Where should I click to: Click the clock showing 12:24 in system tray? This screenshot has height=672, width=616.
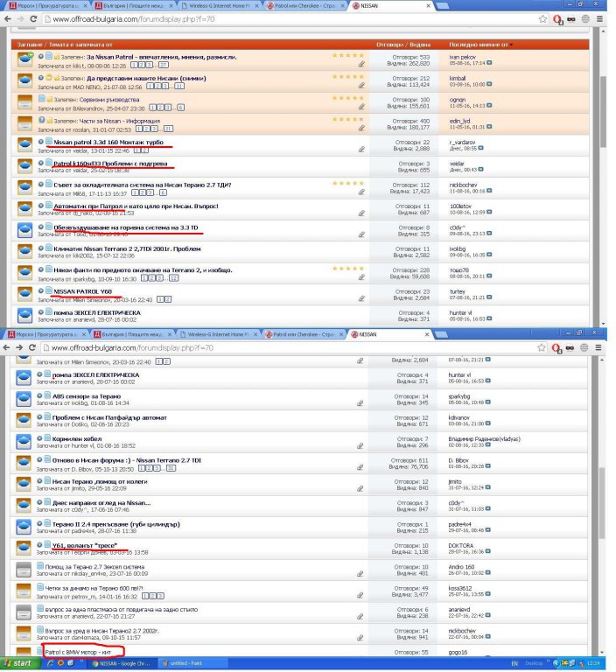click(594, 663)
